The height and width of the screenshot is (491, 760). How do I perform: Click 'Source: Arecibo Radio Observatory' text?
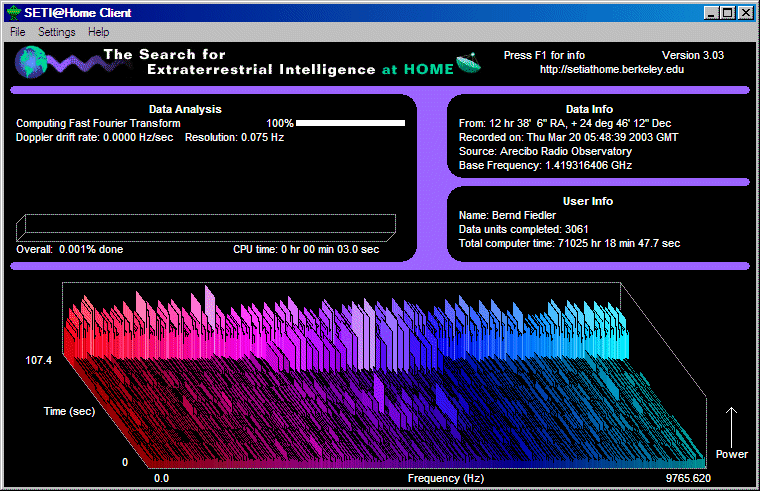(545, 151)
